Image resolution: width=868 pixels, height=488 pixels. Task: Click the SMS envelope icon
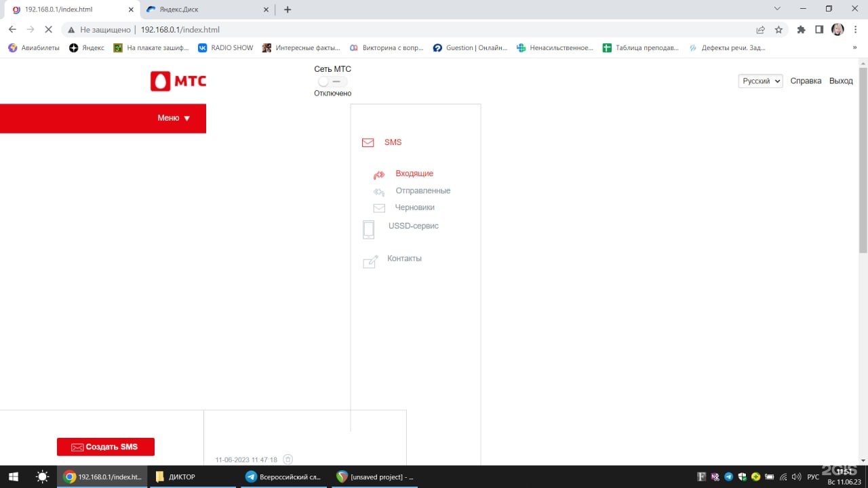coord(368,143)
